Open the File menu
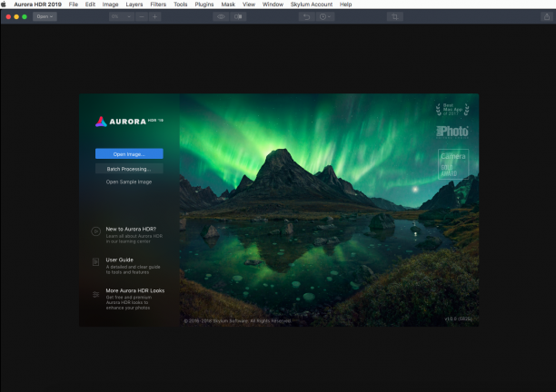The height and width of the screenshot is (392, 556). point(74,5)
